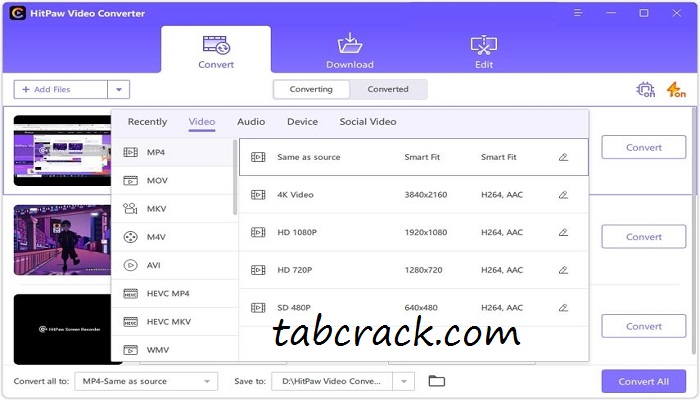
Task: Click the HitPaw logo icon
Action: pyautogui.click(x=17, y=13)
